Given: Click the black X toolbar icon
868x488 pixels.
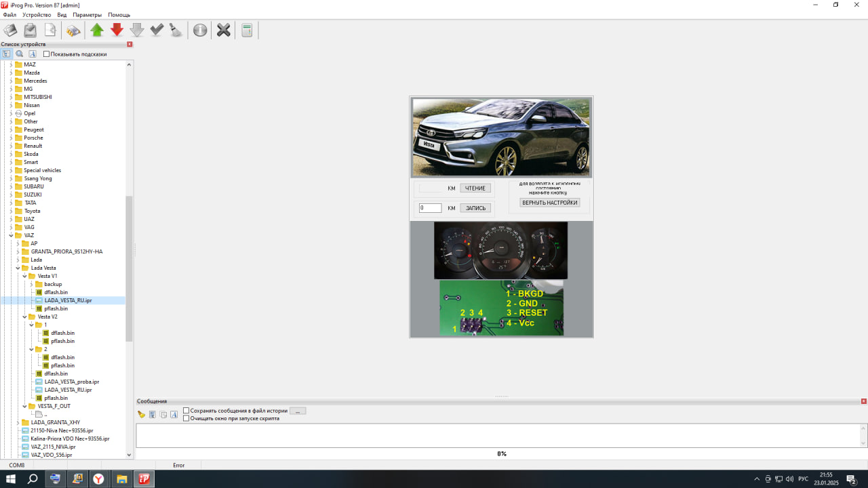Looking at the screenshot, I should click(x=223, y=30).
